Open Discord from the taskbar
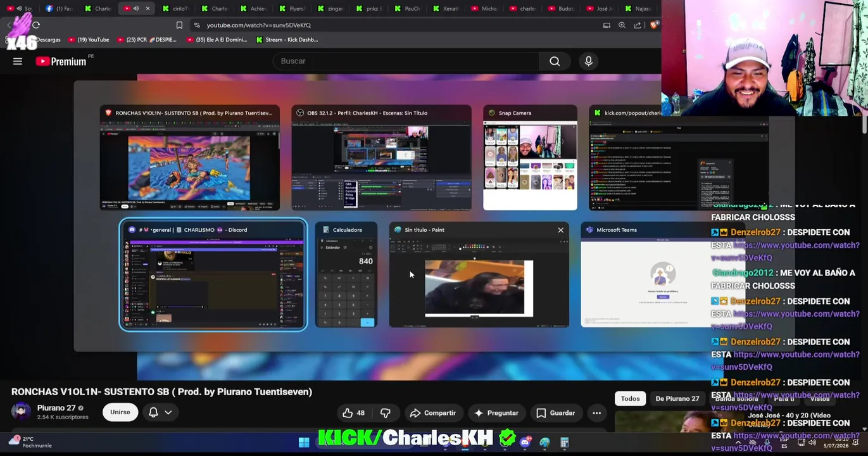The height and width of the screenshot is (456, 868). click(524, 442)
